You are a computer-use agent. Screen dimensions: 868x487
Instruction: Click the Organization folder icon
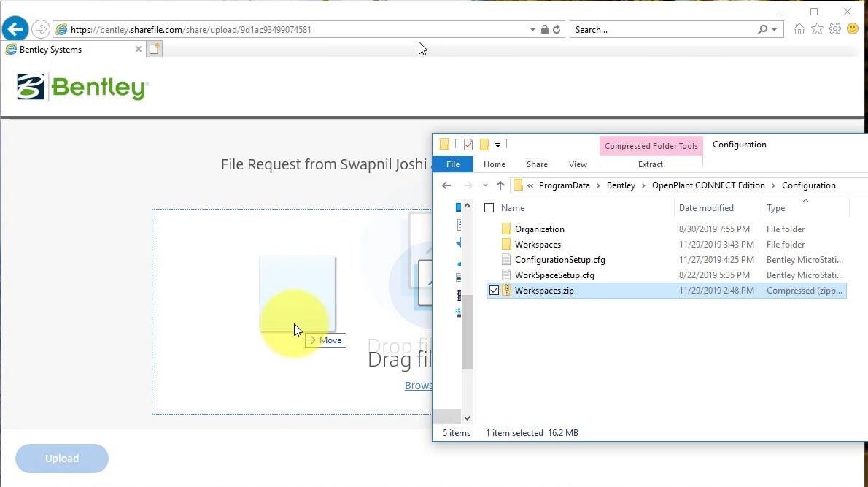pyautogui.click(x=506, y=229)
